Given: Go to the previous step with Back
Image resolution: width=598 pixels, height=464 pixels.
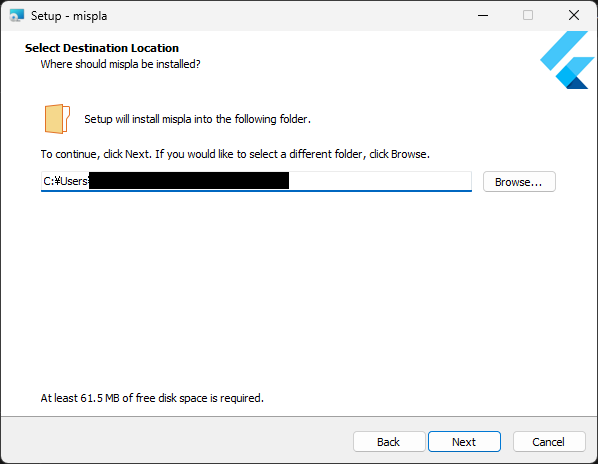Looking at the screenshot, I should [x=389, y=442].
